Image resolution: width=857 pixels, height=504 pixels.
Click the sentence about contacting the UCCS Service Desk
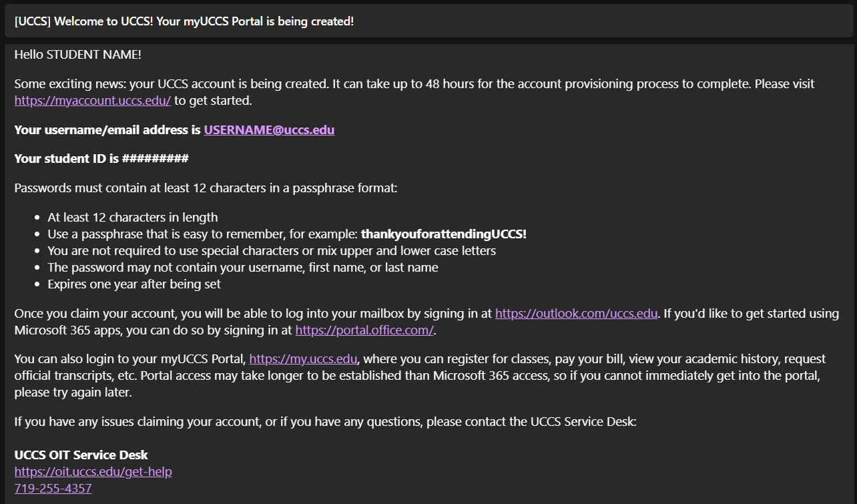[x=326, y=422]
